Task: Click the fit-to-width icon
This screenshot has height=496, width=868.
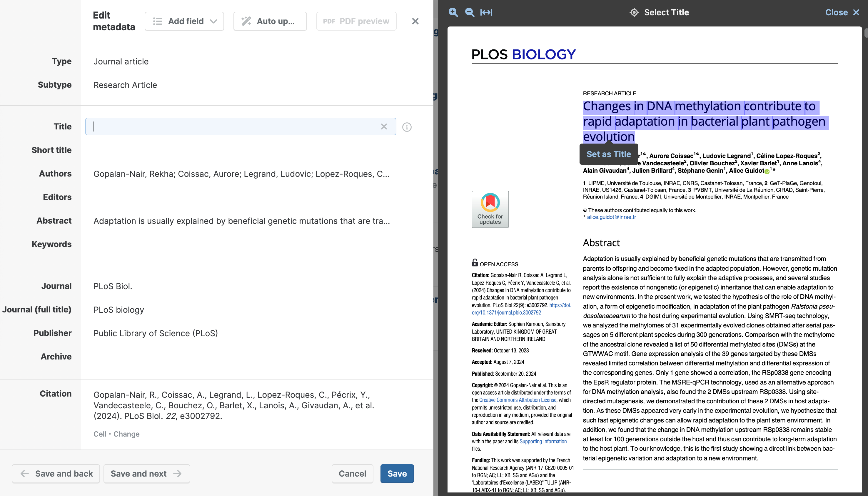Action: (x=486, y=13)
